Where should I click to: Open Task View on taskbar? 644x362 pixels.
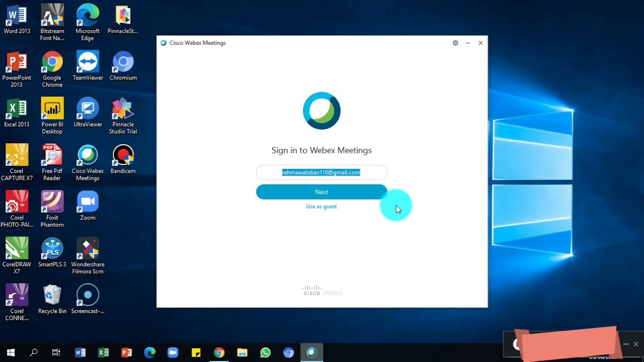click(56, 352)
